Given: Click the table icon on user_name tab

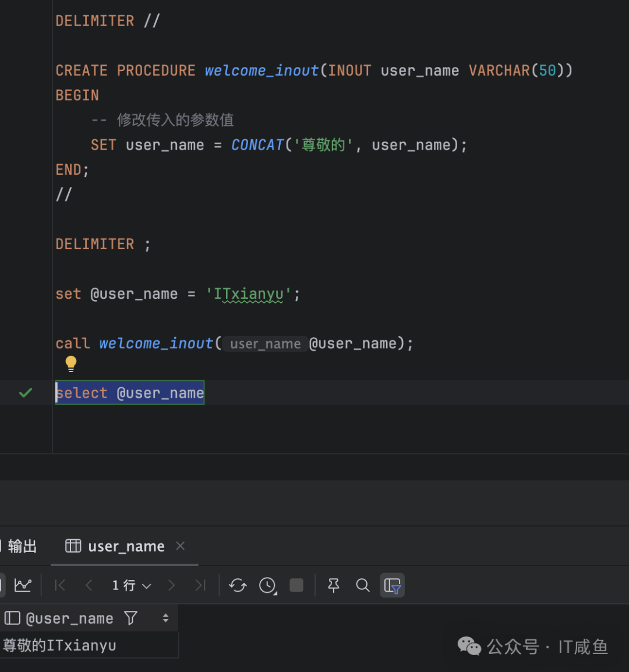Looking at the screenshot, I should [x=73, y=546].
